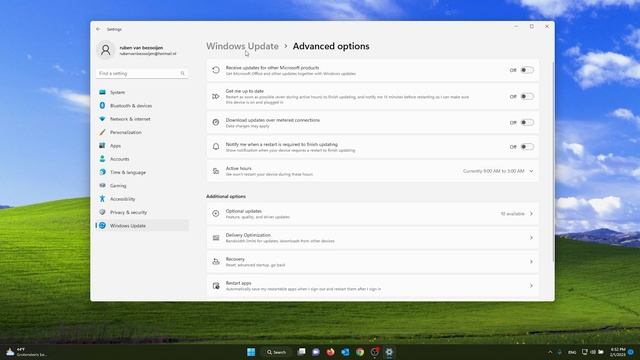The height and width of the screenshot is (360, 640).
Task: Click the Privacy & security shield icon
Action: tap(102, 212)
